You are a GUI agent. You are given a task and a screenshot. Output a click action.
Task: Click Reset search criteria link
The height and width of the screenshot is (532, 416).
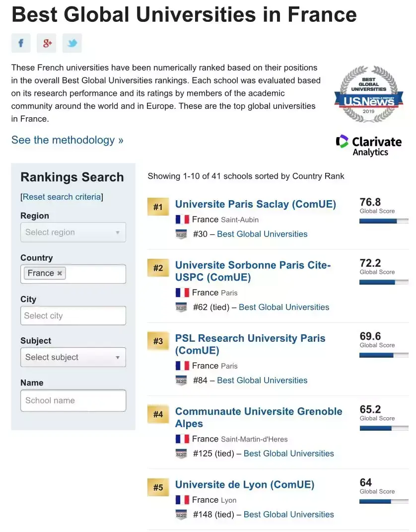(62, 197)
